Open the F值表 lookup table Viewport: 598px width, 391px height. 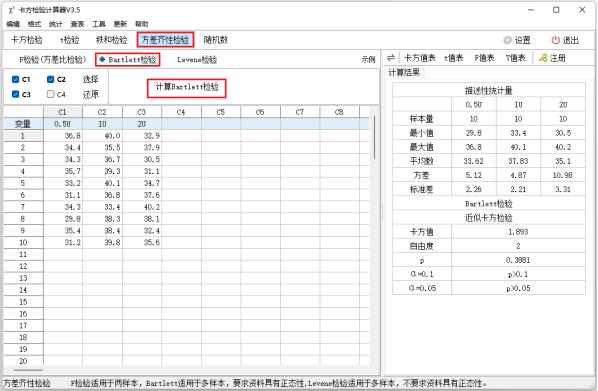pyautogui.click(x=484, y=58)
